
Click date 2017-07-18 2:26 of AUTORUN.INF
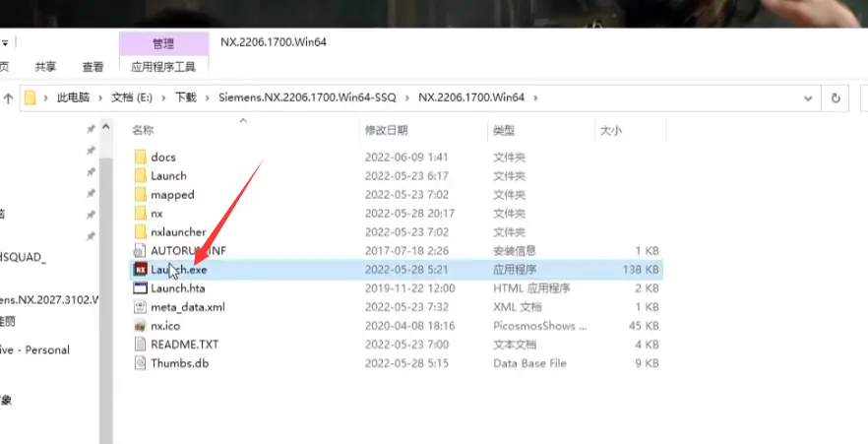pos(406,251)
